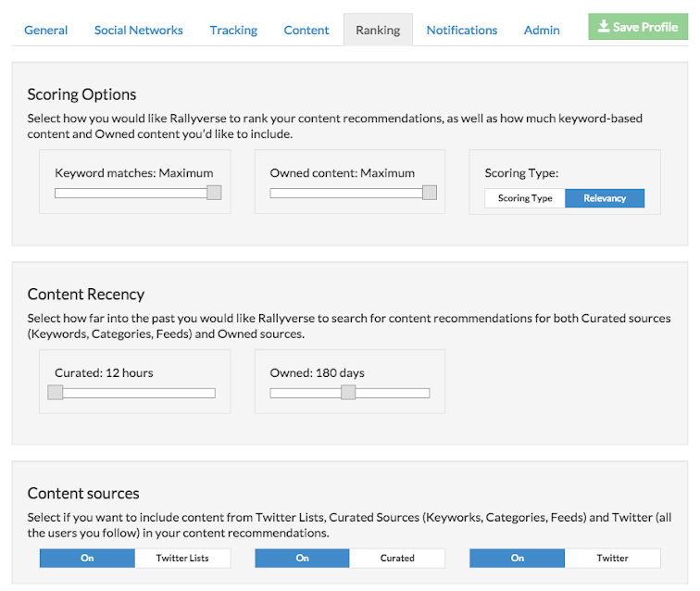Open the Admin tab
Viewport: 700px width, 591px height.
(x=542, y=30)
